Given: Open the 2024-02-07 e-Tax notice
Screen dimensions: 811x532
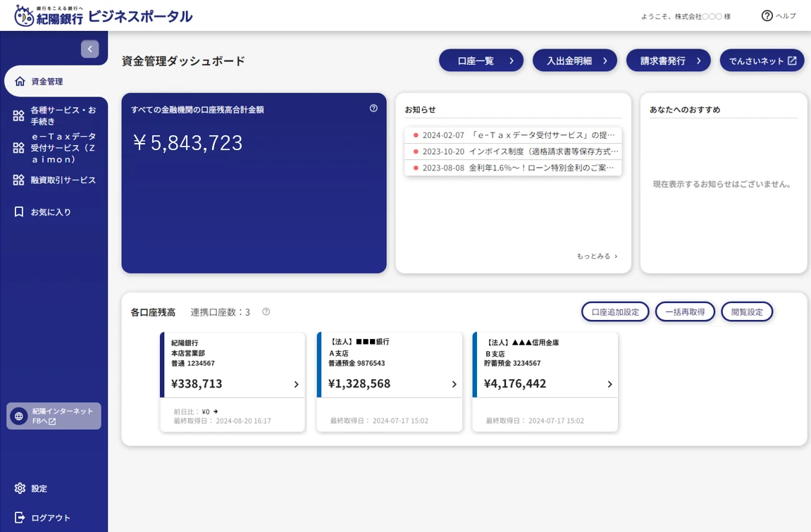Looking at the screenshot, I should 513,135.
